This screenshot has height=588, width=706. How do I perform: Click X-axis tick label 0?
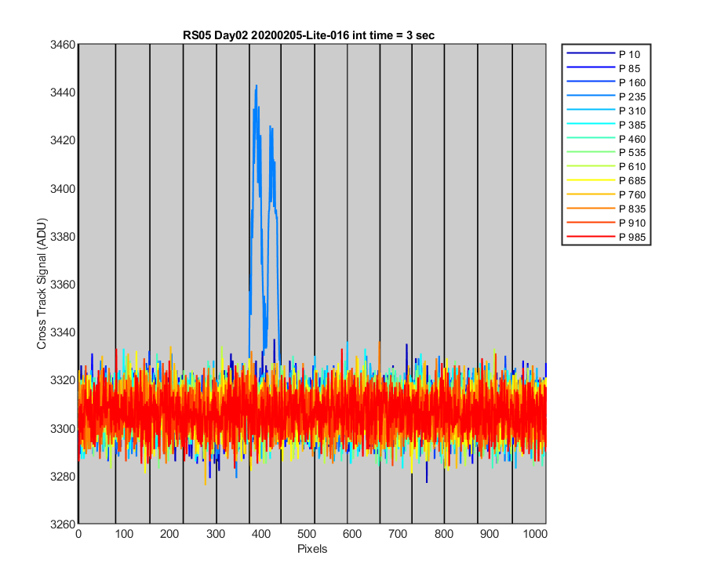(x=78, y=534)
